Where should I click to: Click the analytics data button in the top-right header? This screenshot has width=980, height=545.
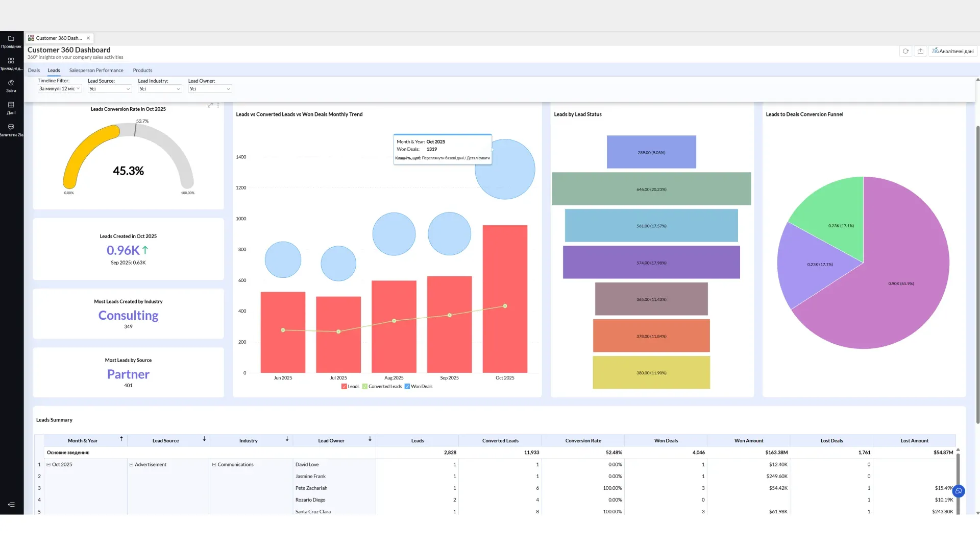tap(952, 51)
